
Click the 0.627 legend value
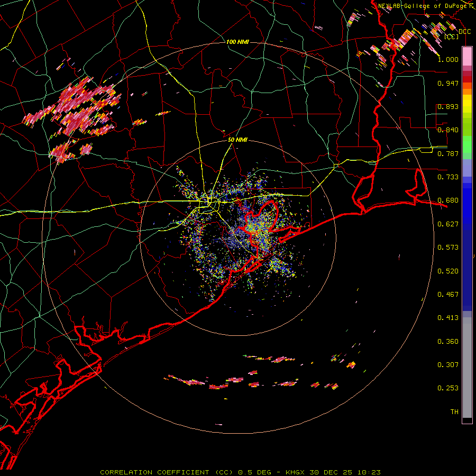click(x=448, y=224)
